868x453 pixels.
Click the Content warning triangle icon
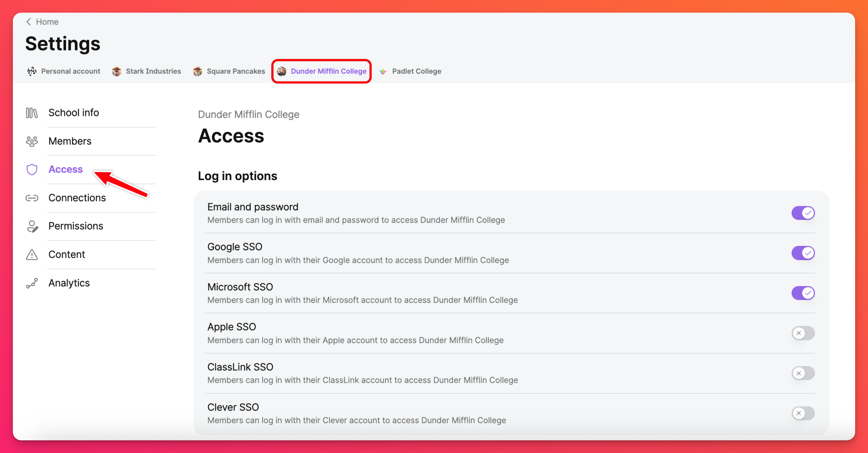[32, 254]
